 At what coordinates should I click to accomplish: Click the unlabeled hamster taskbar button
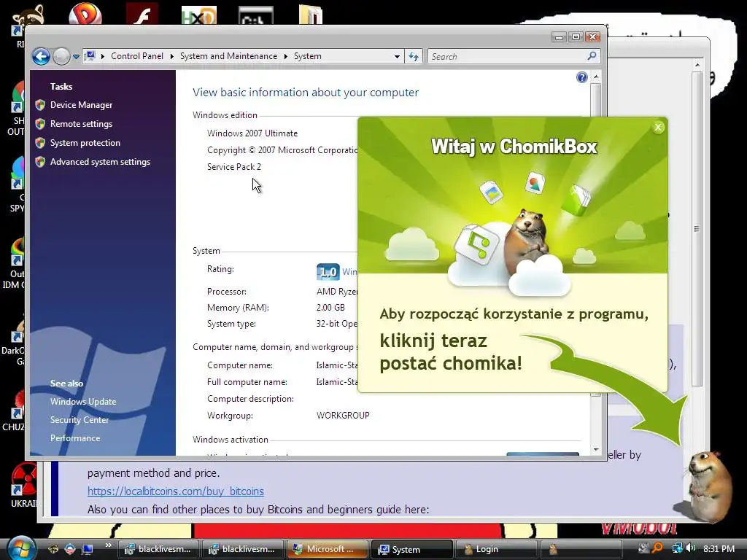(x=580, y=549)
